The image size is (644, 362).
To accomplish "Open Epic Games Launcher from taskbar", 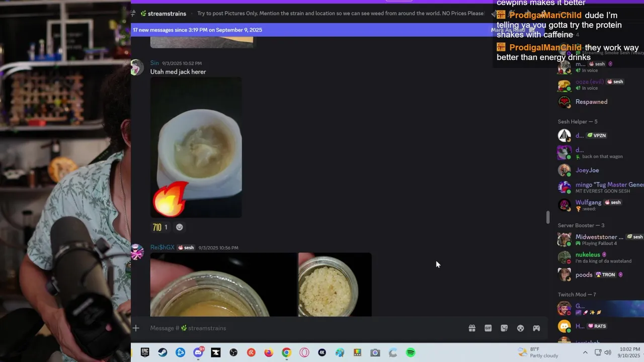I will click(145, 352).
